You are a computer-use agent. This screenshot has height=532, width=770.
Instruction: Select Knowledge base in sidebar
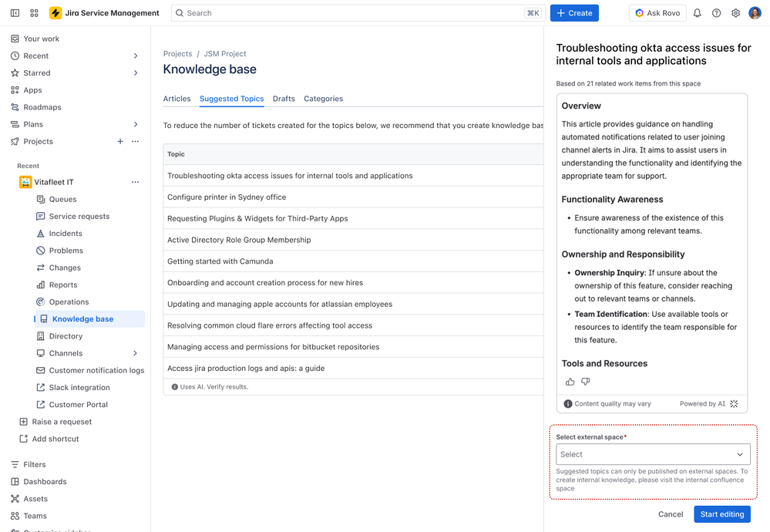89,319
